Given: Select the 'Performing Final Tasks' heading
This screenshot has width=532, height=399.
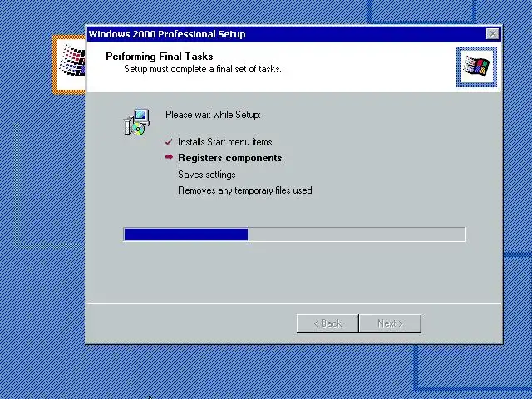Looking at the screenshot, I should click(160, 57).
